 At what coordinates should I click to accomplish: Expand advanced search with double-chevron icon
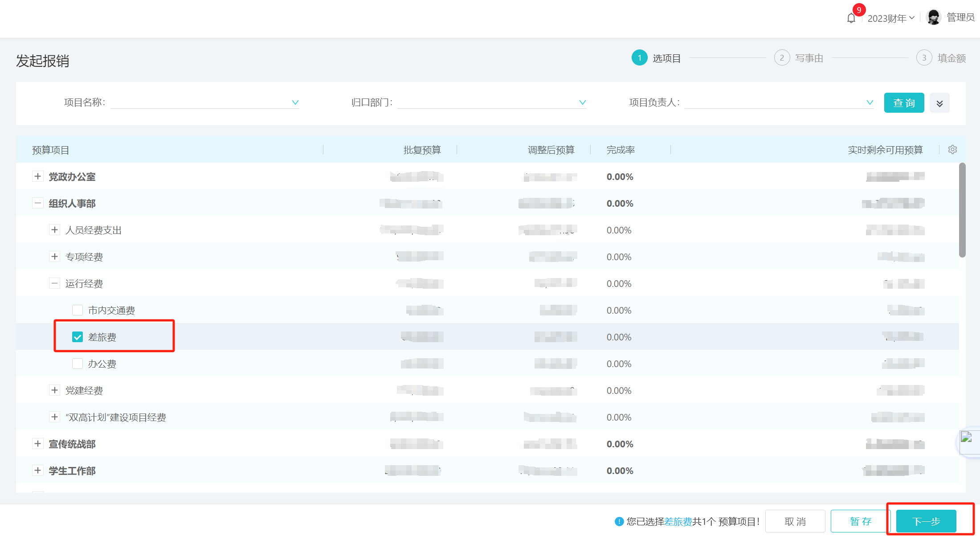tap(939, 103)
